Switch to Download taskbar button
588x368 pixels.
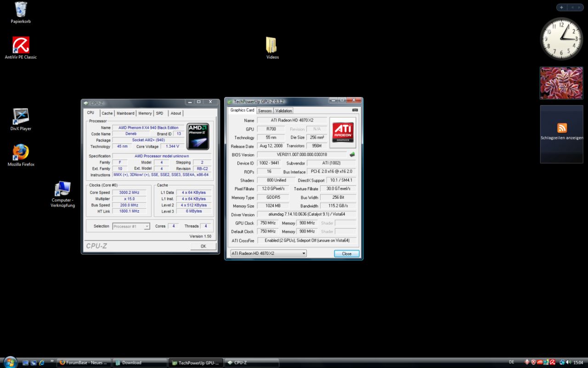pos(140,362)
